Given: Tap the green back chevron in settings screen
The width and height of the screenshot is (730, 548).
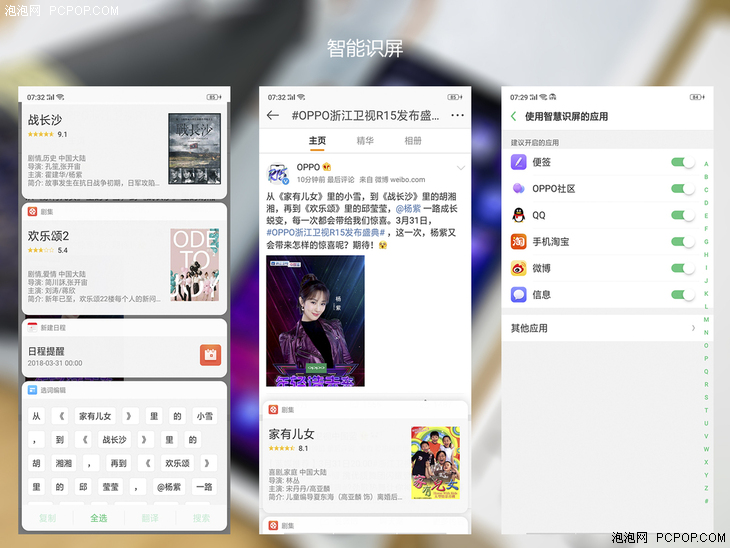Looking at the screenshot, I should coord(514,116).
